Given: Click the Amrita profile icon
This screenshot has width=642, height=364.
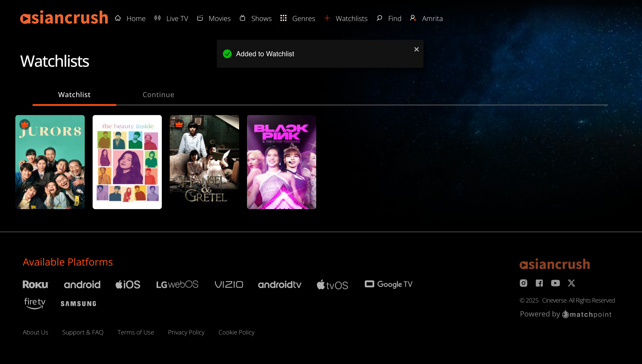Looking at the screenshot, I should click(x=413, y=18).
